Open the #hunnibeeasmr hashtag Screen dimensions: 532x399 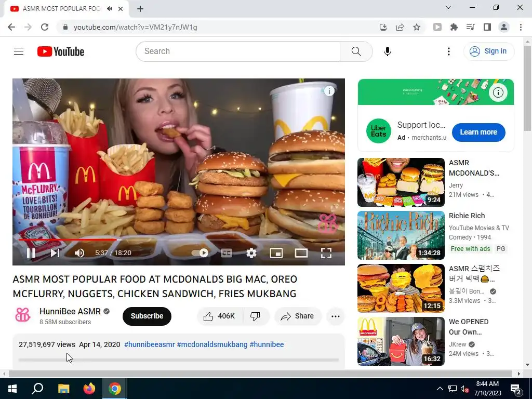(x=150, y=344)
